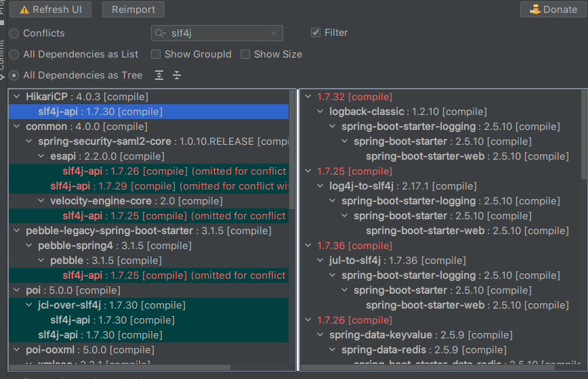Collapse the poi : 5.0.0 node
588x379 pixels.
(x=17, y=290)
